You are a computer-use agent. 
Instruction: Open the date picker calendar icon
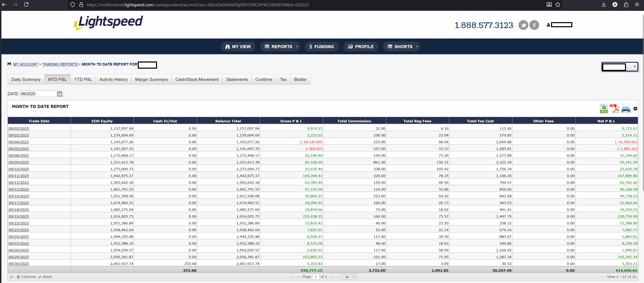[x=59, y=94]
